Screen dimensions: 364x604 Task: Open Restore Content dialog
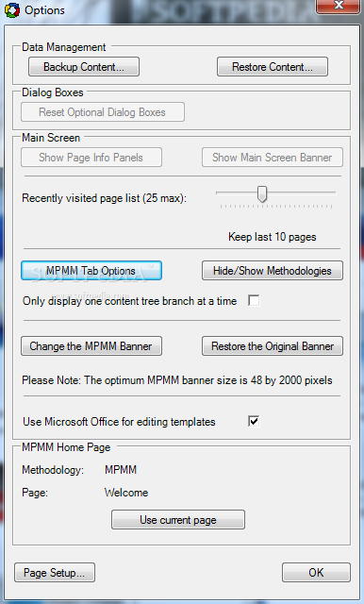[x=273, y=67]
